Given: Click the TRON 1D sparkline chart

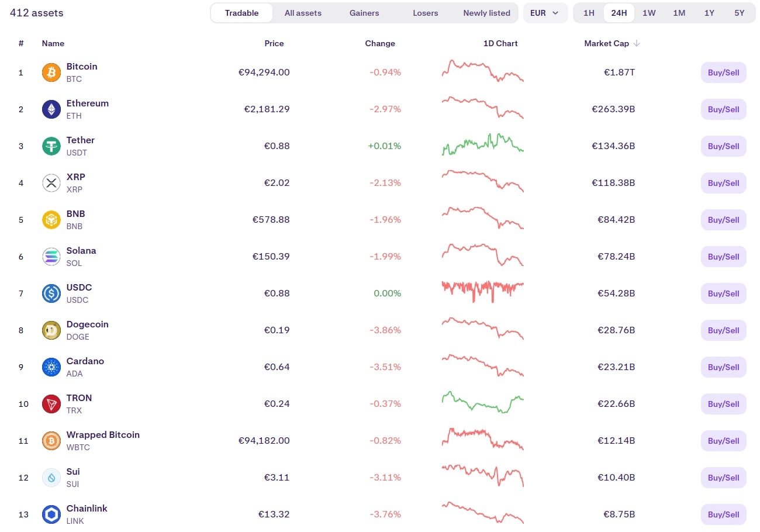Looking at the screenshot, I should [482, 403].
